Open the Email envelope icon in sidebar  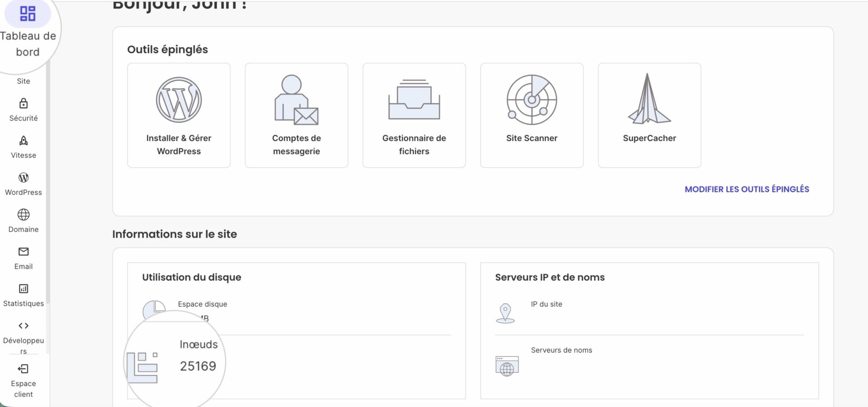pos(23,251)
